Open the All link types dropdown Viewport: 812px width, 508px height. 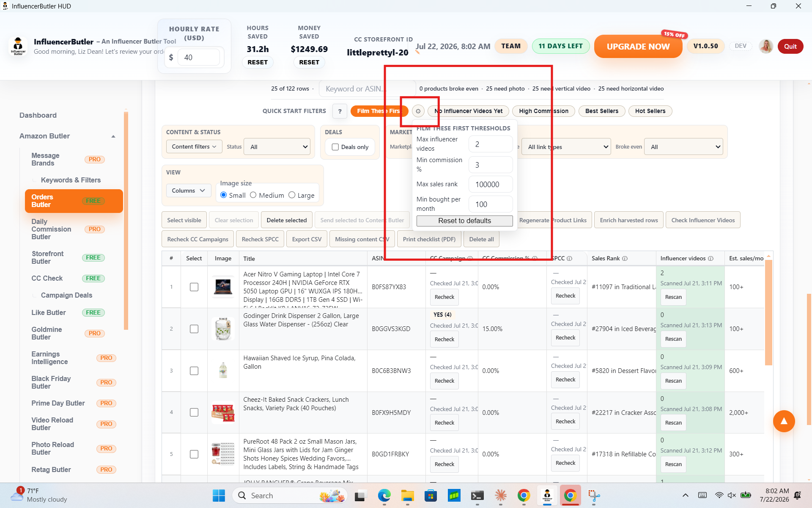coord(566,147)
